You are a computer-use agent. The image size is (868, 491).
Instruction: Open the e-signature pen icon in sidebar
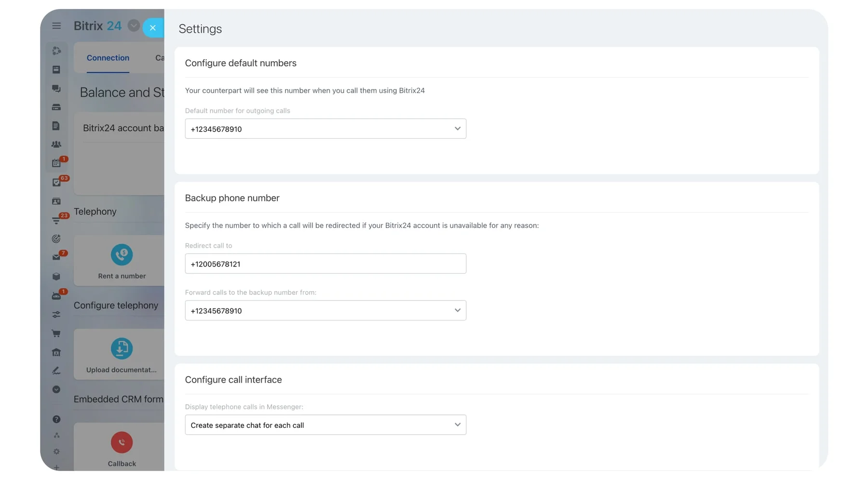click(56, 371)
